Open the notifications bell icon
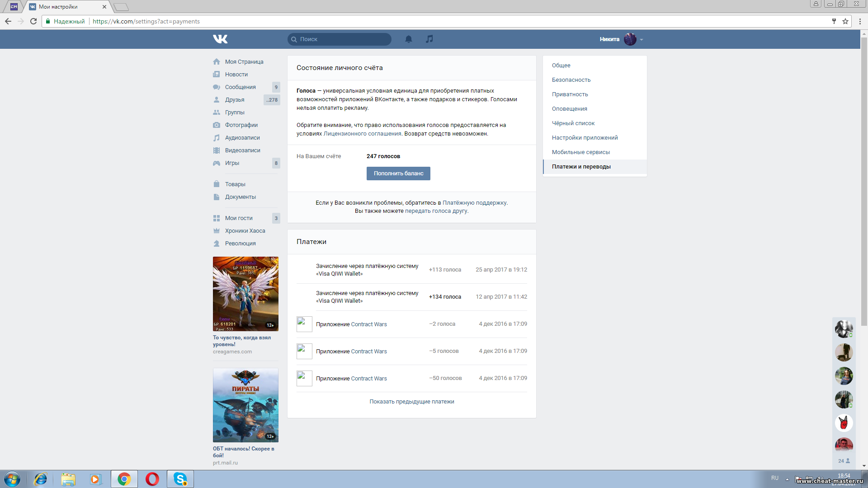 [408, 39]
